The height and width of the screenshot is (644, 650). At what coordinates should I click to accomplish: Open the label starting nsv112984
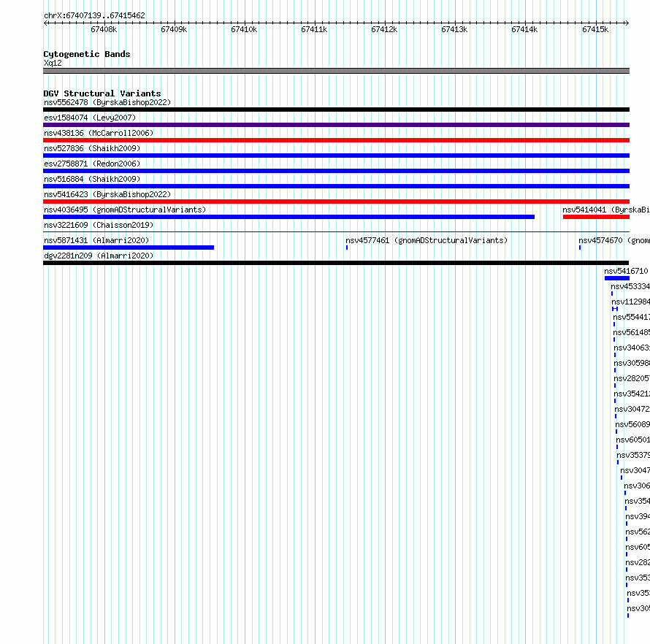[x=630, y=302]
